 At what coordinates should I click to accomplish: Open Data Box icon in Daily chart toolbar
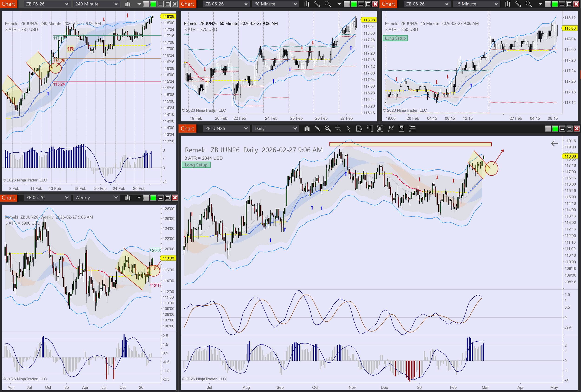[359, 128]
